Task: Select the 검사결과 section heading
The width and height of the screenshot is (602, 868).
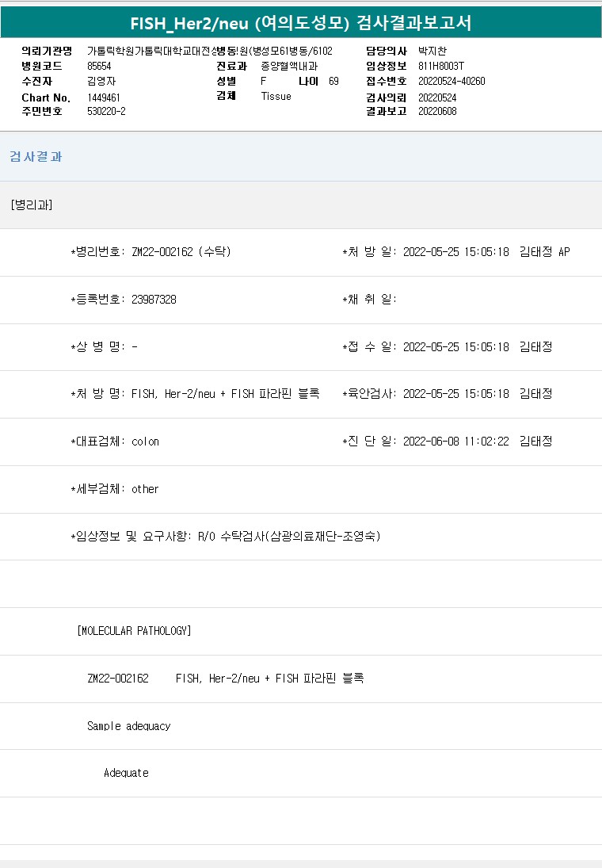Action: tap(36, 157)
